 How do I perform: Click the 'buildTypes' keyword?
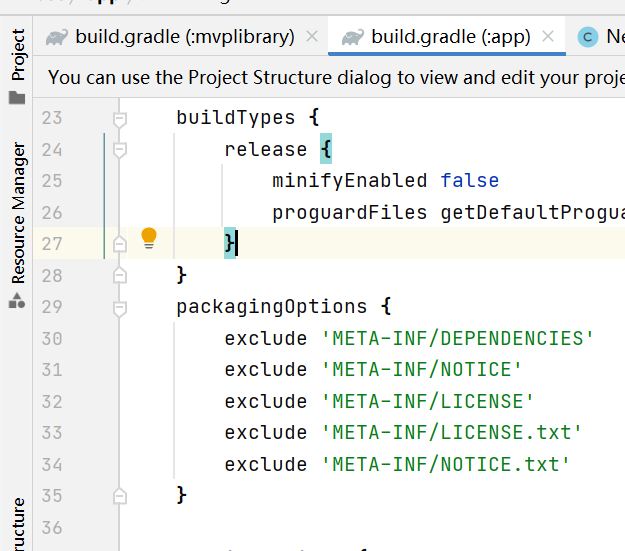pyautogui.click(x=236, y=118)
